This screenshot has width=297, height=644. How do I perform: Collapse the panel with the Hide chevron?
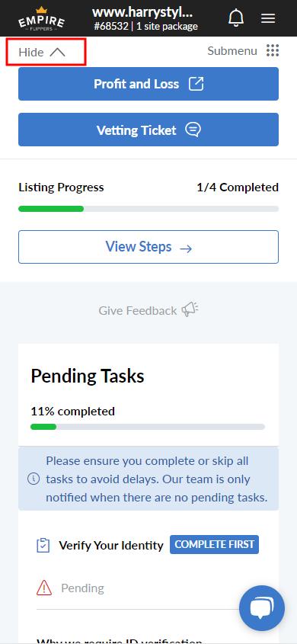[x=46, y=52]
